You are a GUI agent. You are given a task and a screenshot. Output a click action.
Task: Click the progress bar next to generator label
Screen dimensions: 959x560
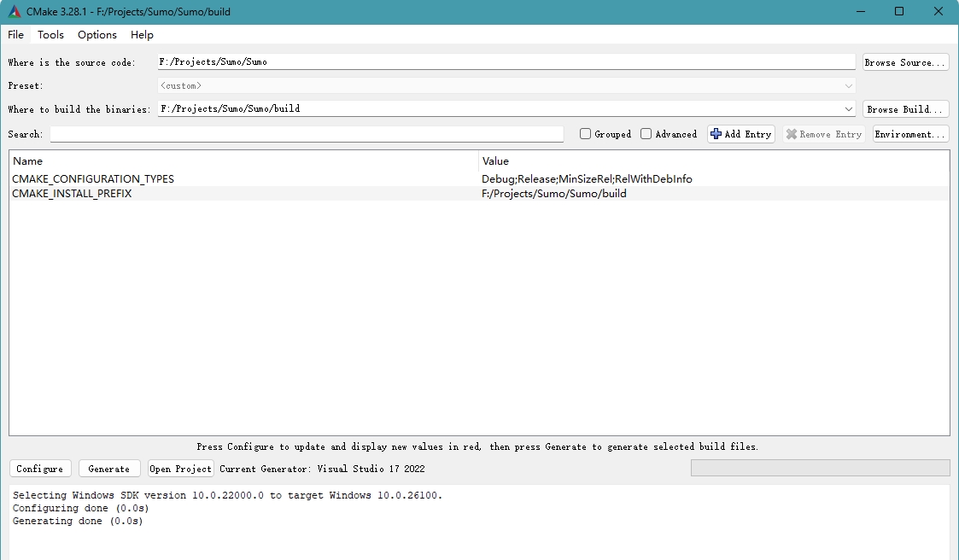pyautogui.click(x=820, y=469)
